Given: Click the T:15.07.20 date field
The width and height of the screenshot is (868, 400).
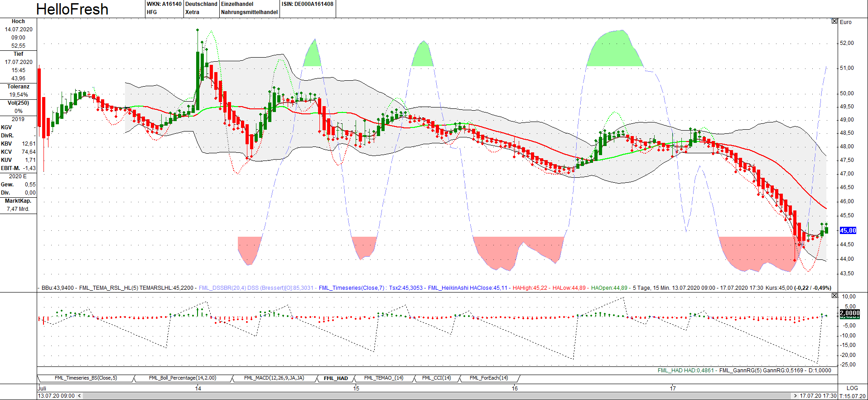Looking at the screenshot, I should pos(852,396).
